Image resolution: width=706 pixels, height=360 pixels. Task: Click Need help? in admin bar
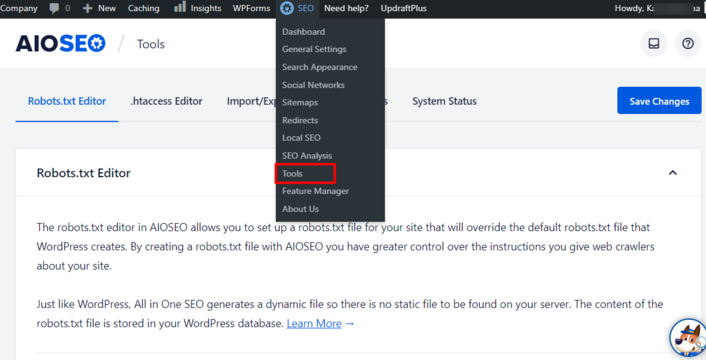pyautogui.click(x=346, y=8)
